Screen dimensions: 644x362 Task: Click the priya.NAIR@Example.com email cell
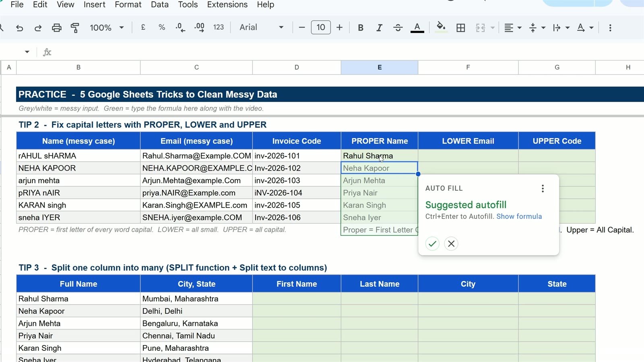click(196, 193)
